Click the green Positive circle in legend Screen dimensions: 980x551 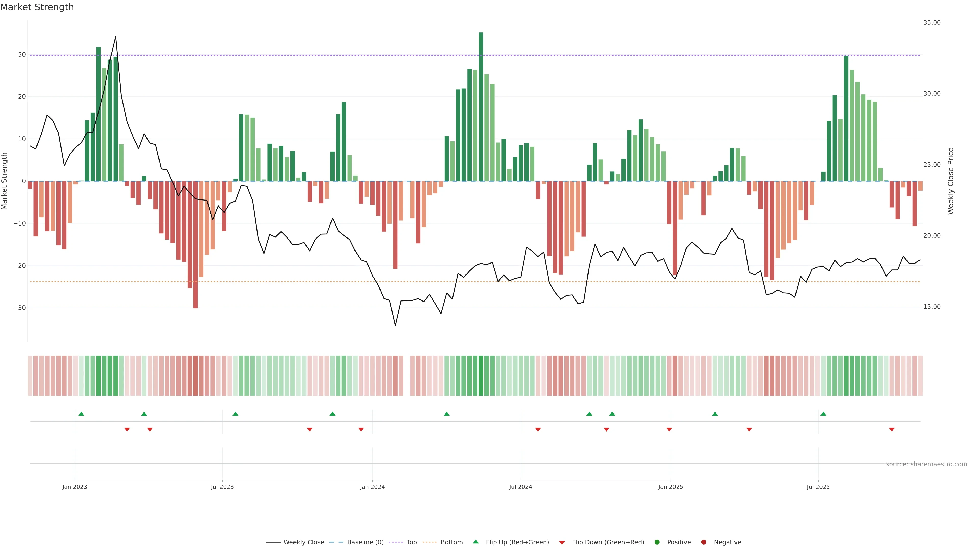tap(657, 542)
